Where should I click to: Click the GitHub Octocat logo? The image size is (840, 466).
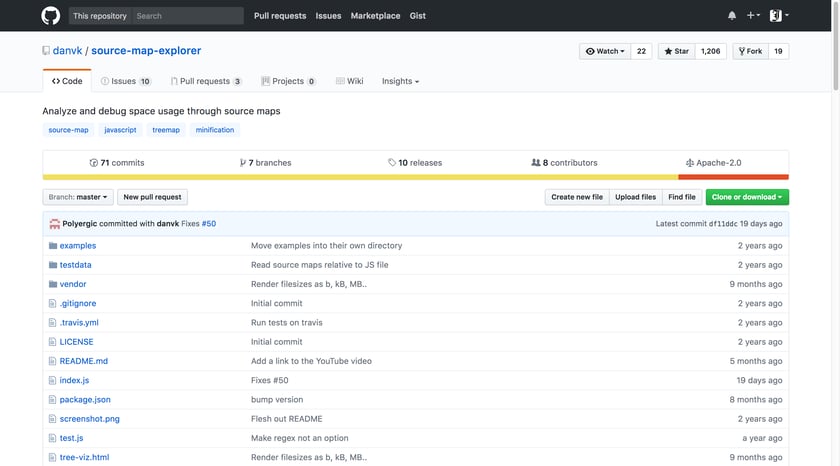tap(51, 16)
